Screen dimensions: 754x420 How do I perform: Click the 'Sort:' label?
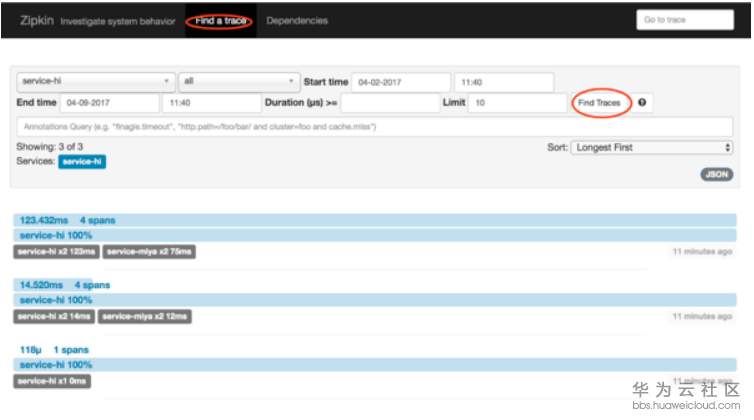click(x=557, y=147)
